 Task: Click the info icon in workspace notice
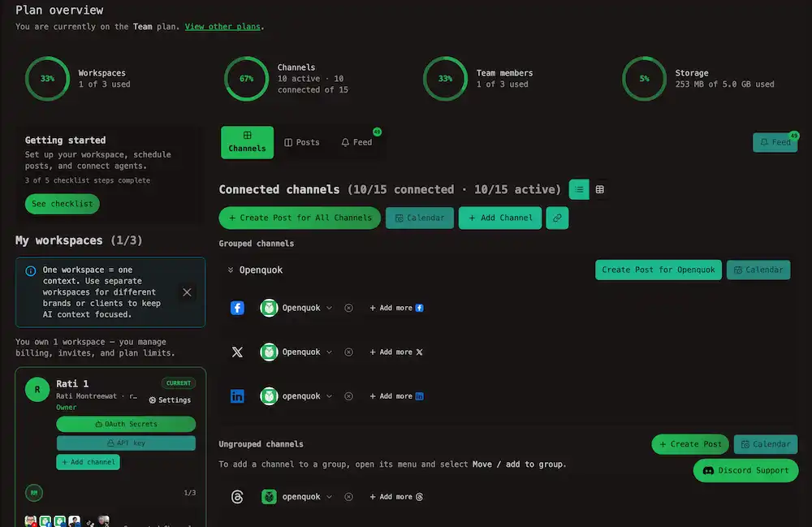[31, 270]
